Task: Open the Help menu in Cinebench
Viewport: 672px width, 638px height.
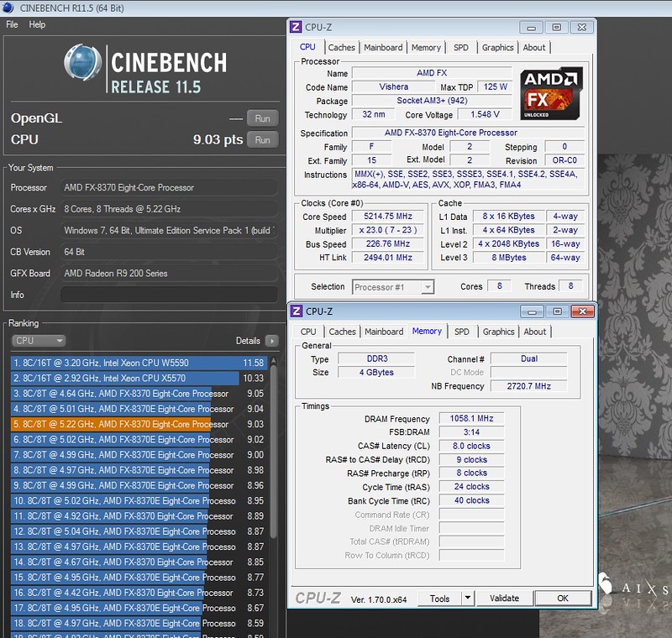Action: coord(37,24)
